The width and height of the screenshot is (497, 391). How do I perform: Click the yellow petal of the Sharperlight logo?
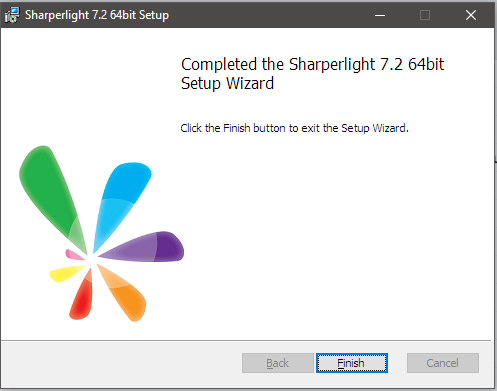[66, 273]
